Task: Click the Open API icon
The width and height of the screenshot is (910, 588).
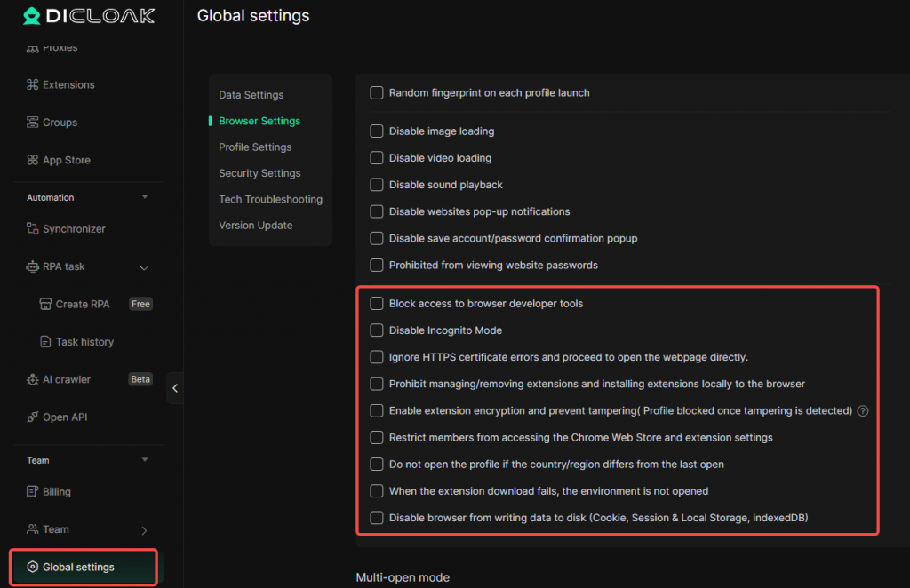Action: 33,417
